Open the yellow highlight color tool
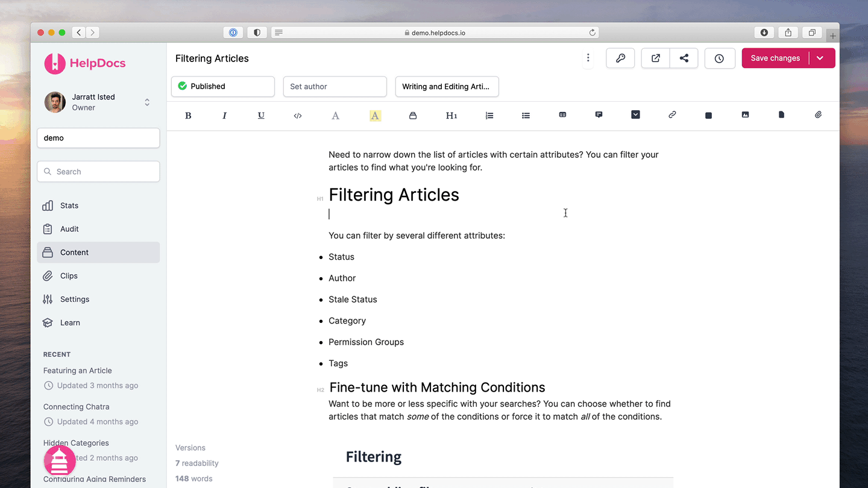Screen dimensions: 868x488 375,116
